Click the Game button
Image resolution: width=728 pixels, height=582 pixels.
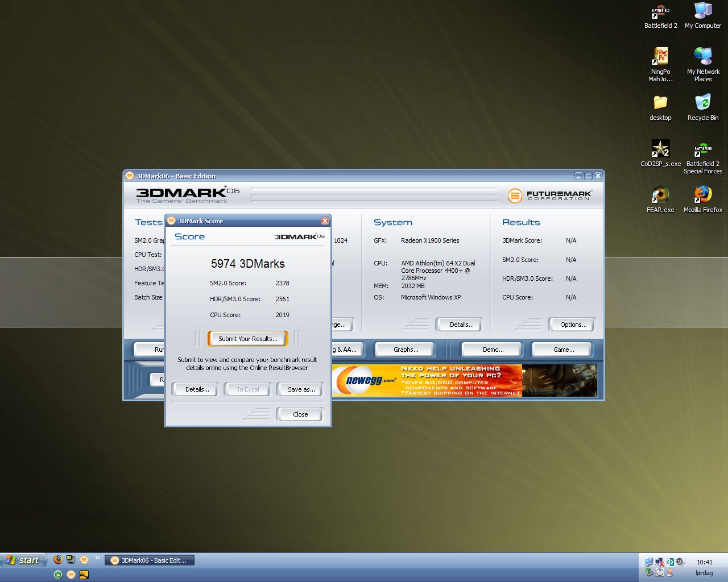563,350
